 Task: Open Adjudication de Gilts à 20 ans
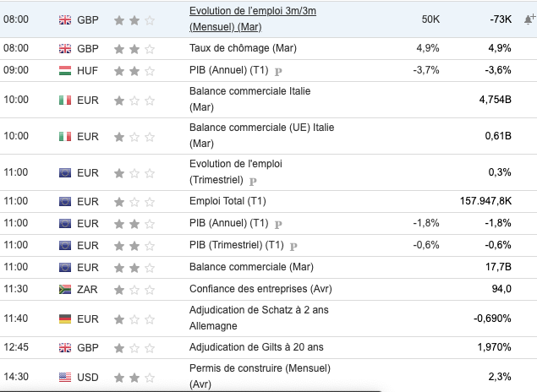tap(256, 347)
